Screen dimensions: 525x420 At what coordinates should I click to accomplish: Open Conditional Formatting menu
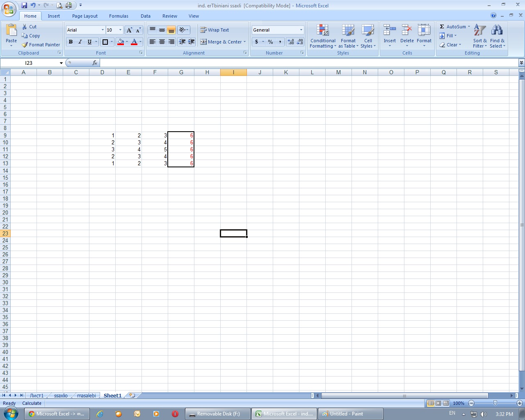323,36
